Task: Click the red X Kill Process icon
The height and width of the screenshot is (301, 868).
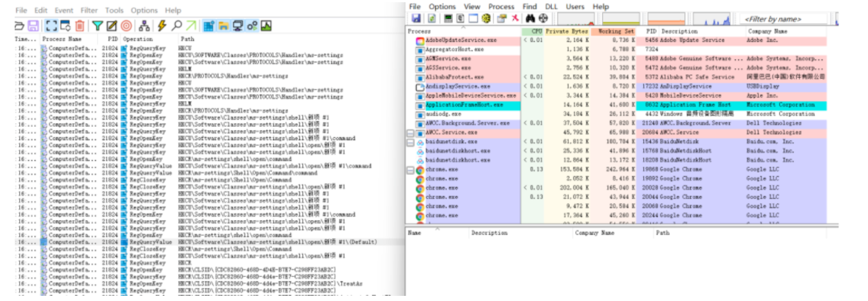Action: 514,18
